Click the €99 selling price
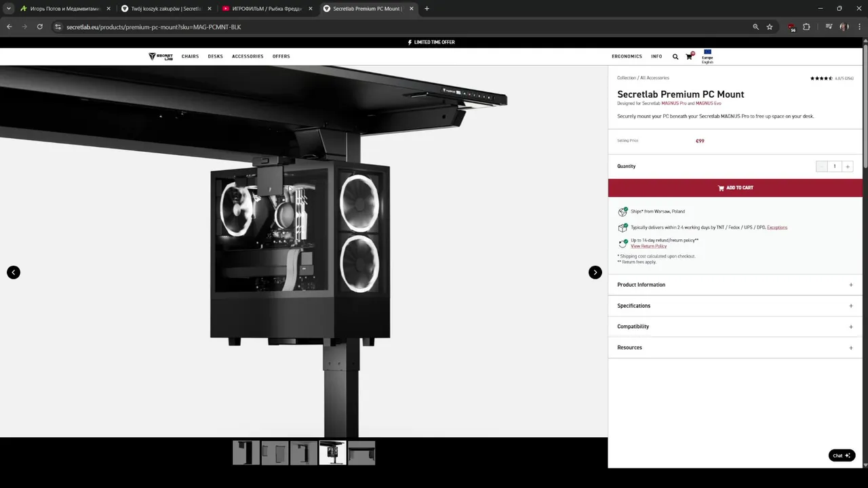 click(700, 141)
